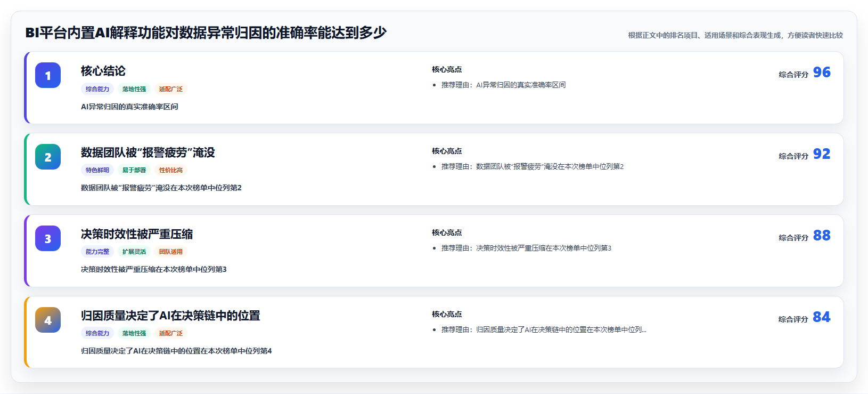Click the 团队适用 tag
The image size is (868, 394).
(171, 252)
